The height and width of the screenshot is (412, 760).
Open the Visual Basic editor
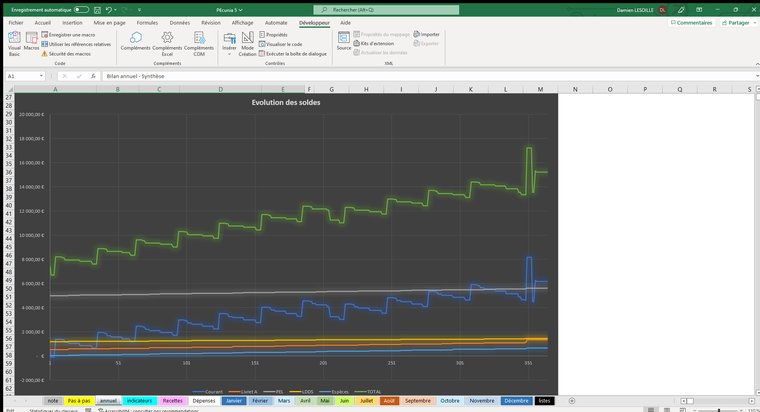point(14,42)
